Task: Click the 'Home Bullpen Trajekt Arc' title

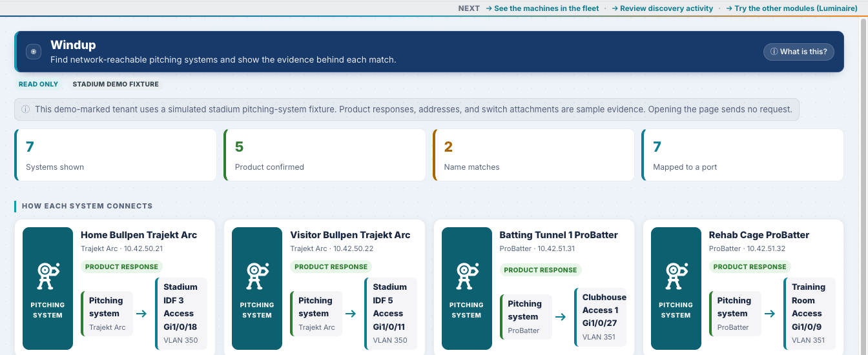Action: pyautogui.click(x=139, y=235)
